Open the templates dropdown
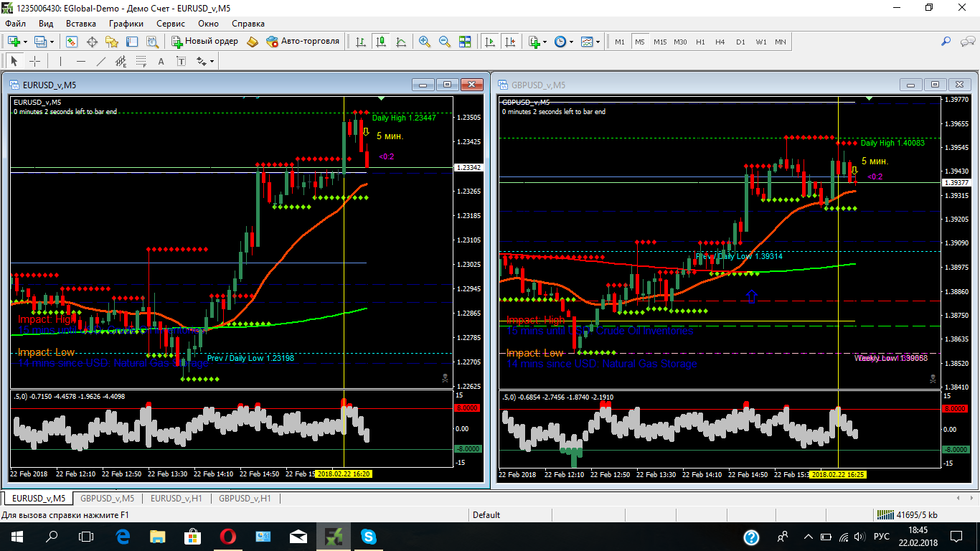The width and height of the screenshot is (980, 551). click(x=590, y=42)
